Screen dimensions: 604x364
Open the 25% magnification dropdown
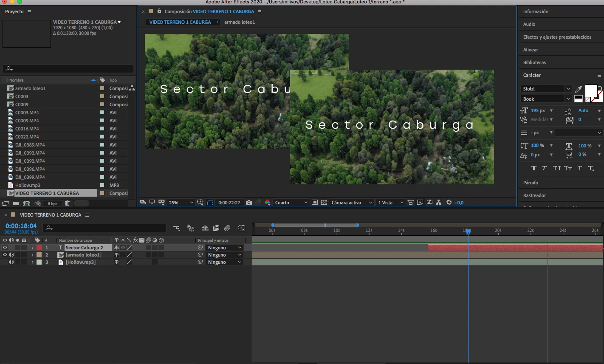[181, 203]
